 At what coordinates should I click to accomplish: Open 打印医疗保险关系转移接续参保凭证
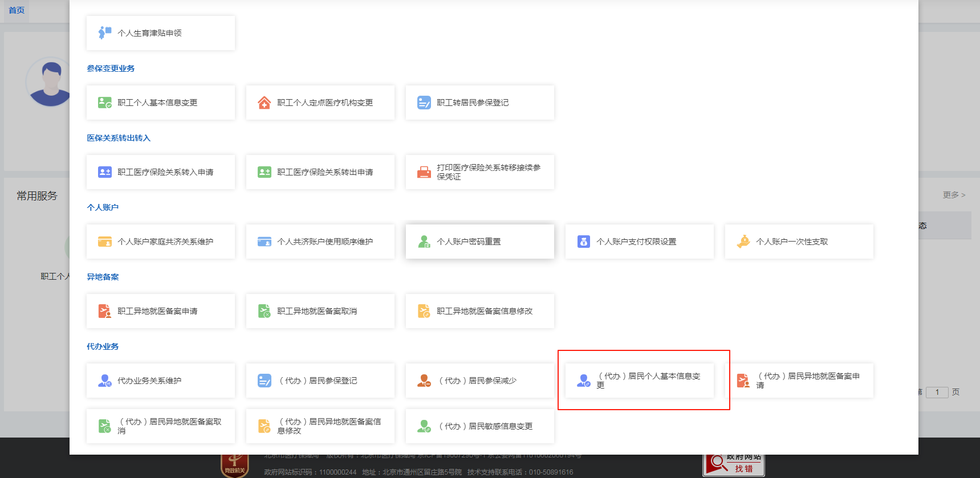pyautogui.click(x=480, y=172)
